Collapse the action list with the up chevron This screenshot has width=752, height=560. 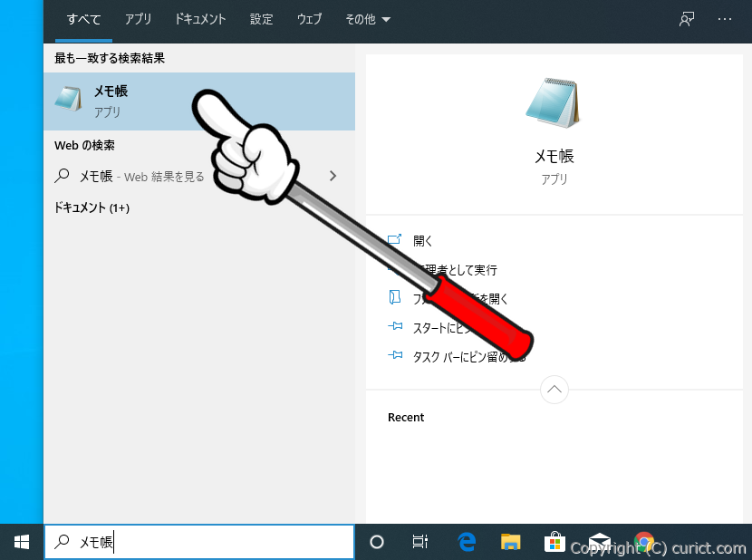[x=554, y=389]
